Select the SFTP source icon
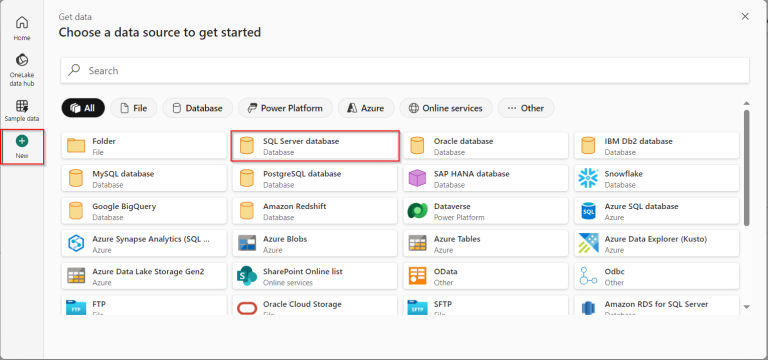 pos(417,308)
